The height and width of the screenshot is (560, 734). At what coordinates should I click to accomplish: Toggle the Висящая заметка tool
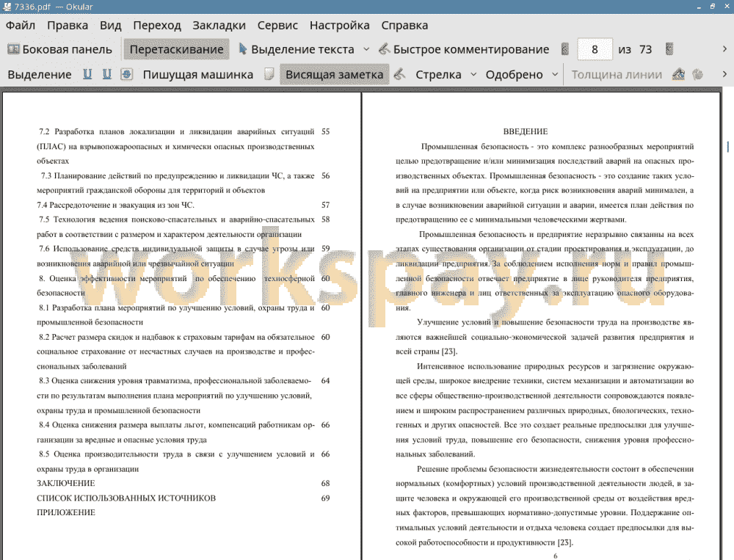[334, 74]
